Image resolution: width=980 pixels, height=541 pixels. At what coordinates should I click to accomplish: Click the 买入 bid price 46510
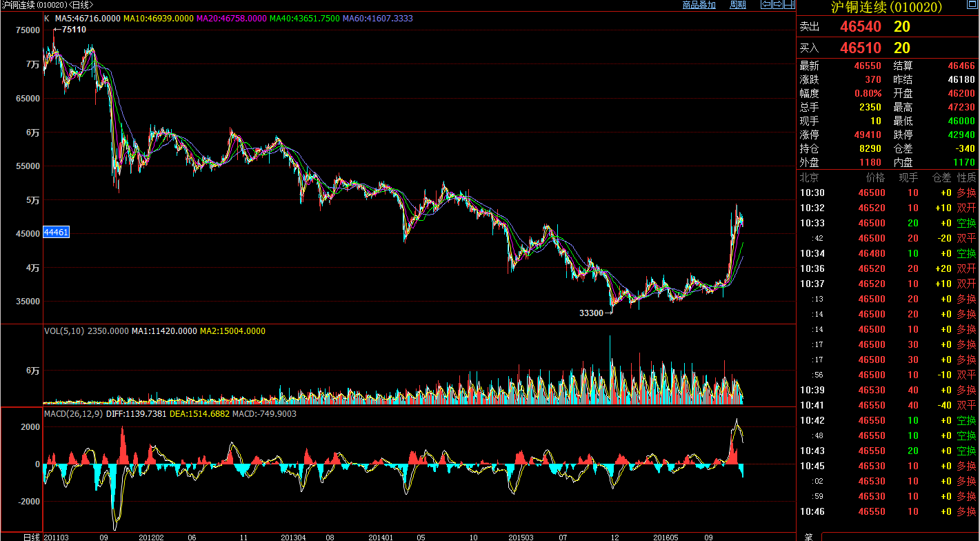point(861,48)
